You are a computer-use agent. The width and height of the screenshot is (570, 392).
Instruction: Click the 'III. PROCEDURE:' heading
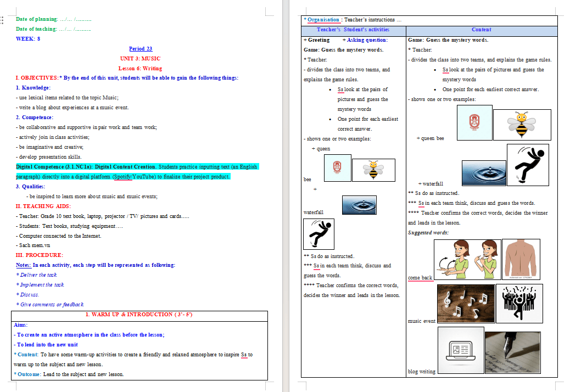39,255
